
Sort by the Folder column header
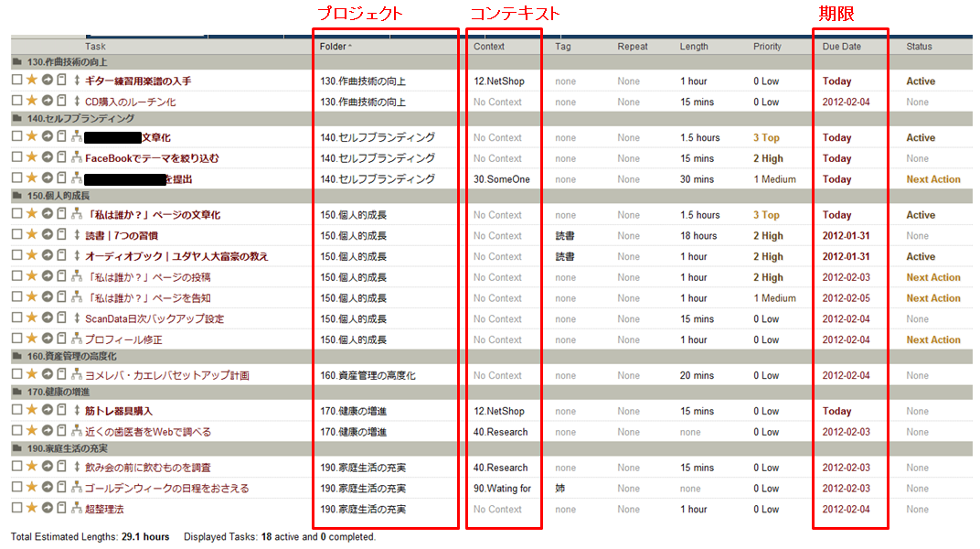tap(334, 47)
